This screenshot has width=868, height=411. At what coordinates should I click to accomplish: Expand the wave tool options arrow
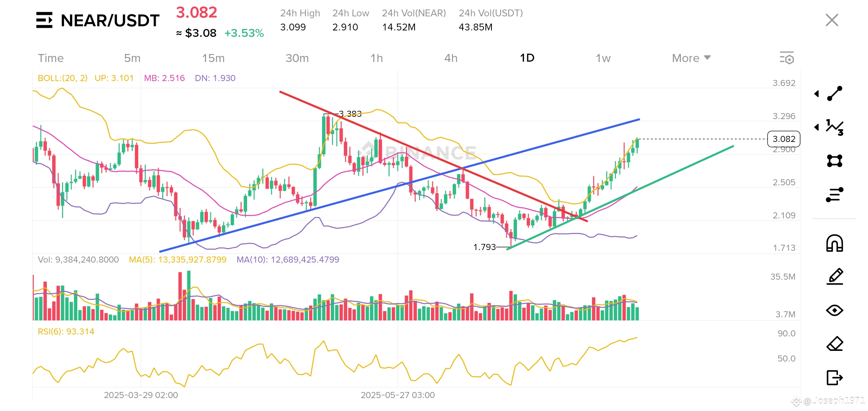[x=817, y=127]
